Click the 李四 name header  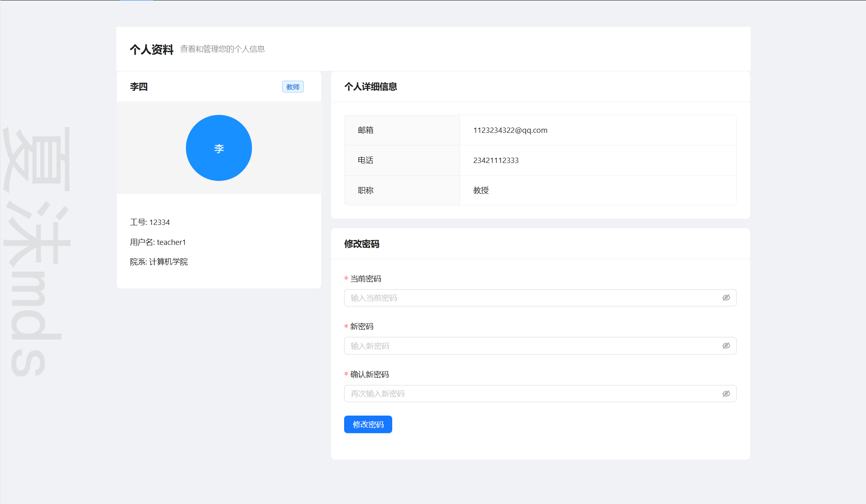139,87
